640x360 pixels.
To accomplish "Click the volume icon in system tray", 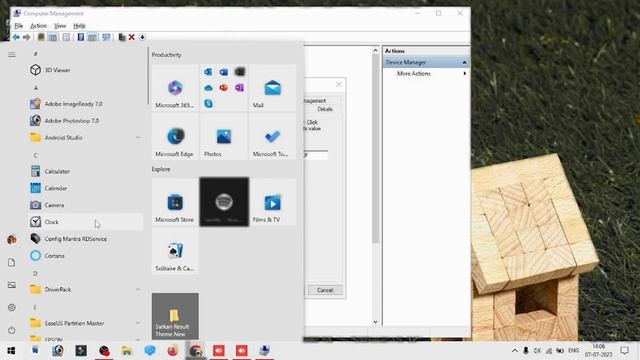I will click(x=537, y=351).
